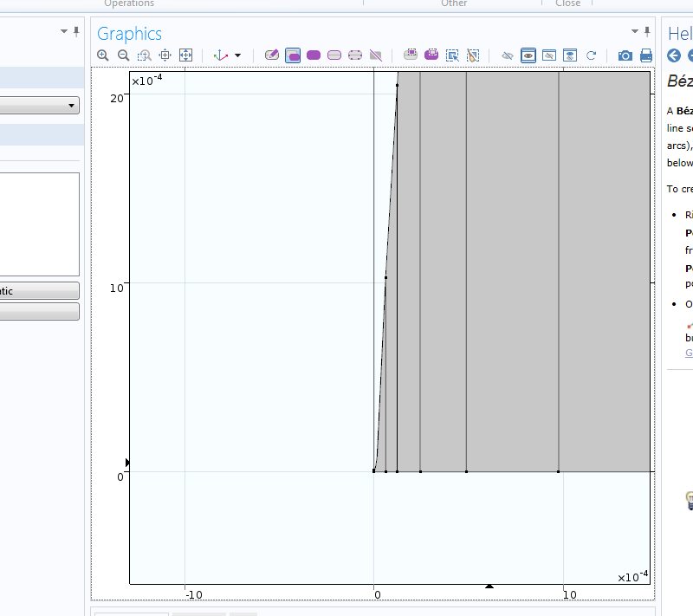Click the black marker on the bottom axis
The height and width of the screenshot is (616, 693).
point(489,587)
